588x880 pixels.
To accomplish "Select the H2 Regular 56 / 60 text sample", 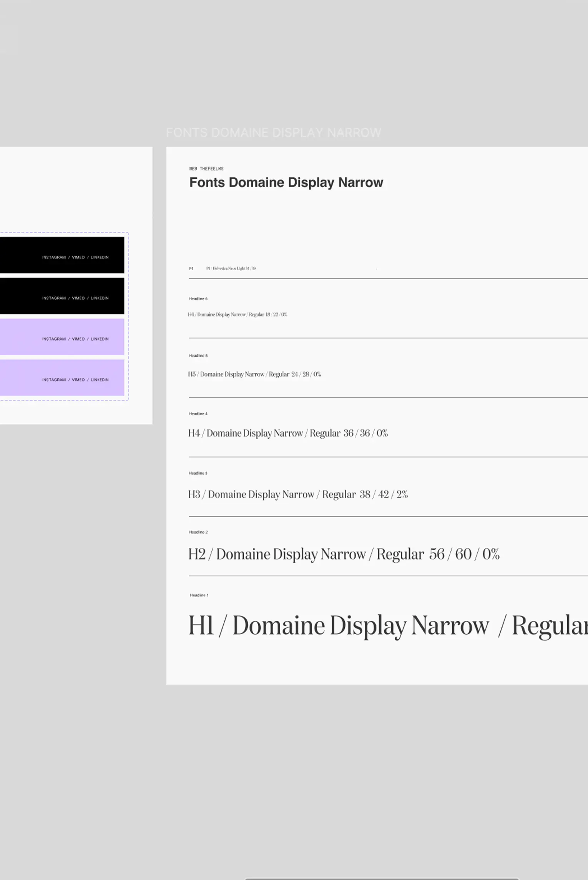I will coord(344,554).
